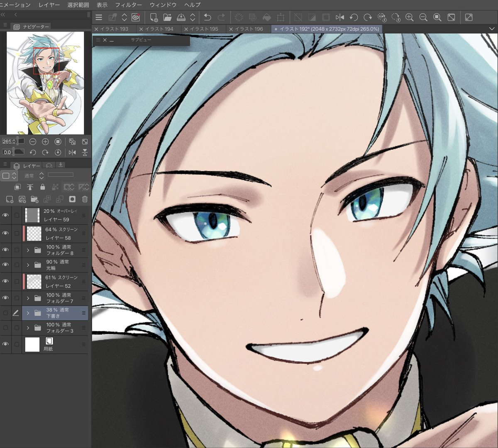Click the open file folder icon
This screenshot has width=498, height=448.
[167, 17]
